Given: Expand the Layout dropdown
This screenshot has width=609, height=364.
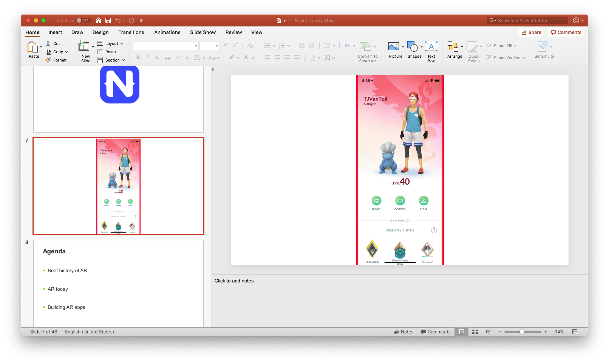Looking at the screenshot, I should coord(122,43).
